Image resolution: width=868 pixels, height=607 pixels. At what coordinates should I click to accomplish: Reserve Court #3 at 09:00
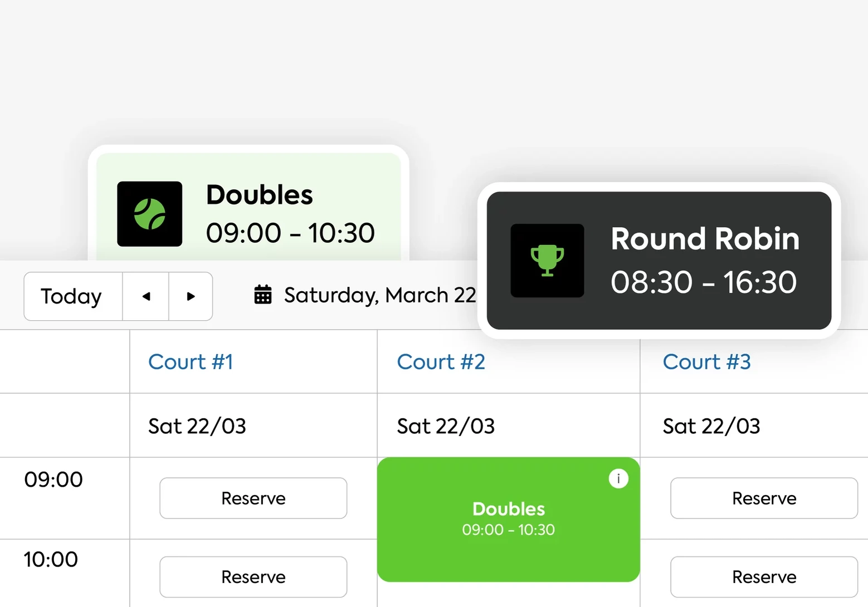point(764,498)
